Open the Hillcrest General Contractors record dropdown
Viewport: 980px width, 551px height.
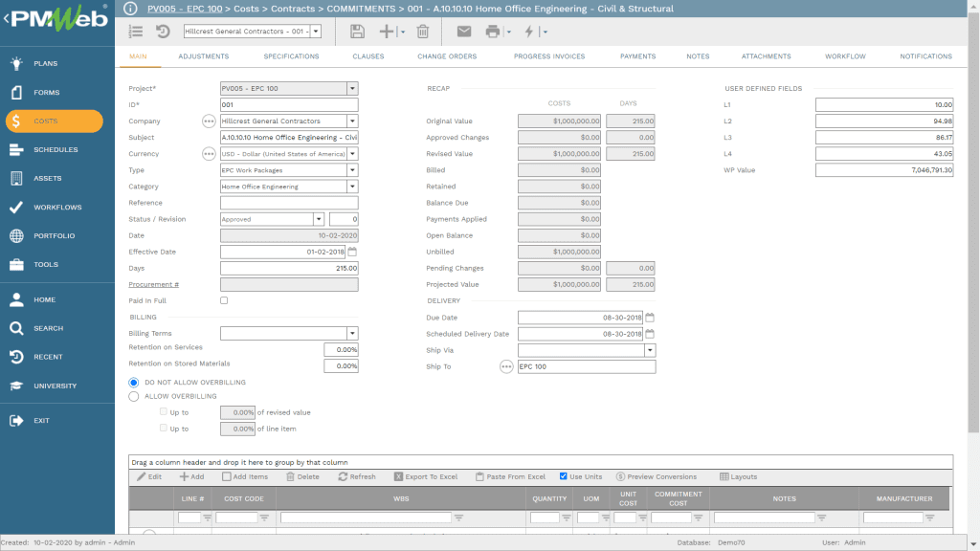pos(316,32)
